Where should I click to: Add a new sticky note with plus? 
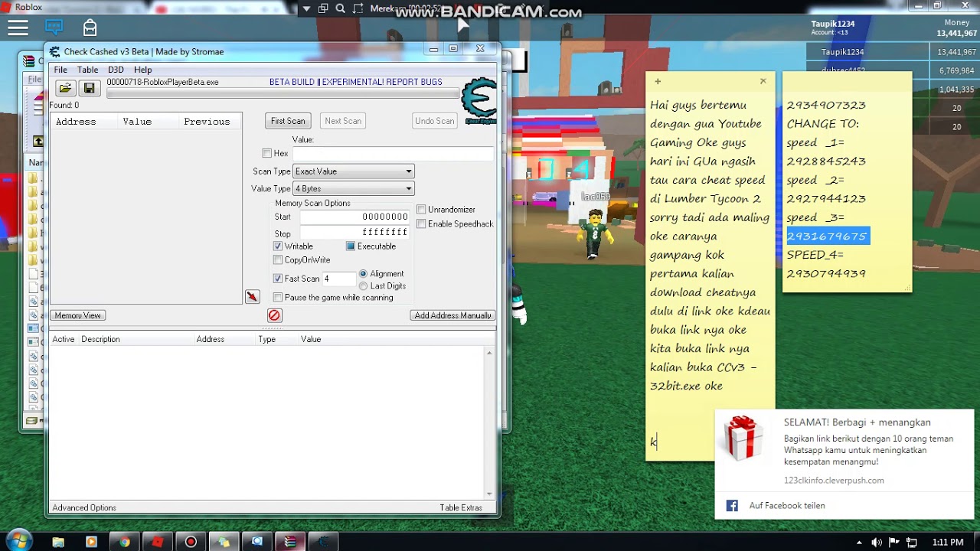657,81
